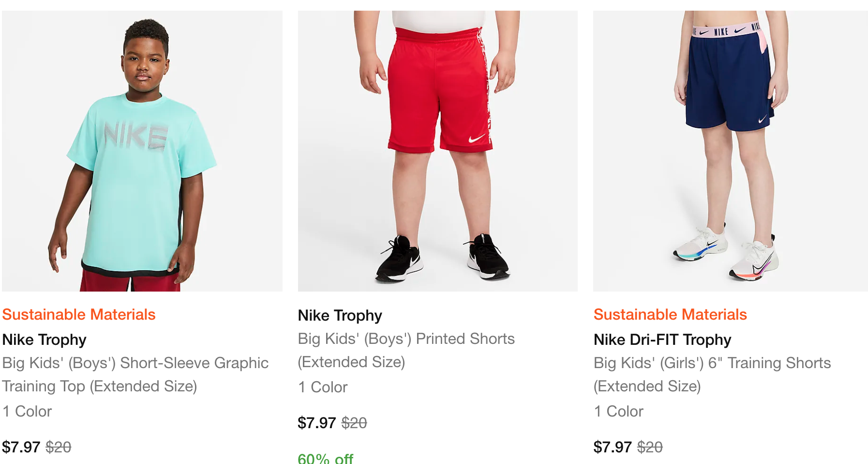Click 1 Color text under the printed shorts
Viewport: 868px width, 464px height.
click(323, 387)
